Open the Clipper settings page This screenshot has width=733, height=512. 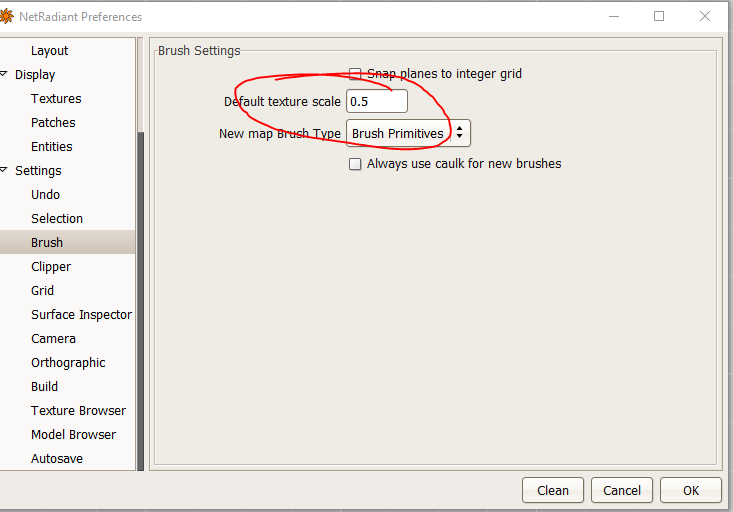point(51,267)
